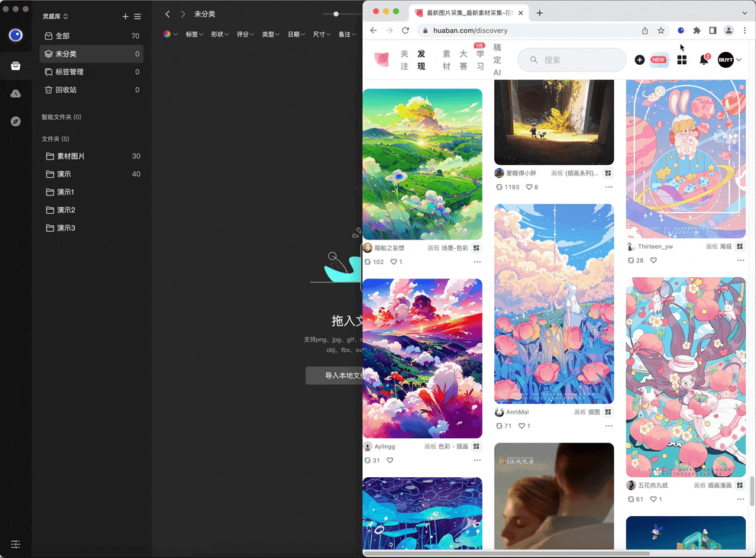Bookmark this page with star icon
This screenshot has width=756, height=558.
point(661,31)
